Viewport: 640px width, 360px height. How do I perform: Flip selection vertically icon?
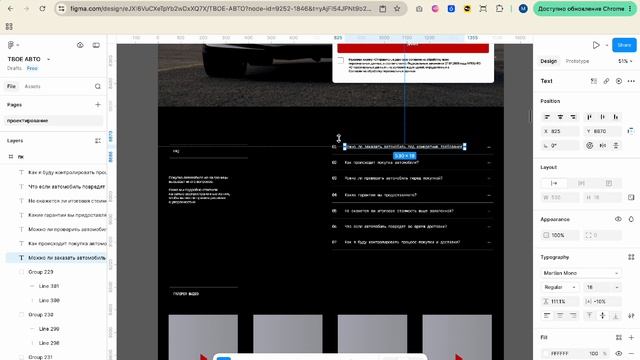(x=616, y=146)
